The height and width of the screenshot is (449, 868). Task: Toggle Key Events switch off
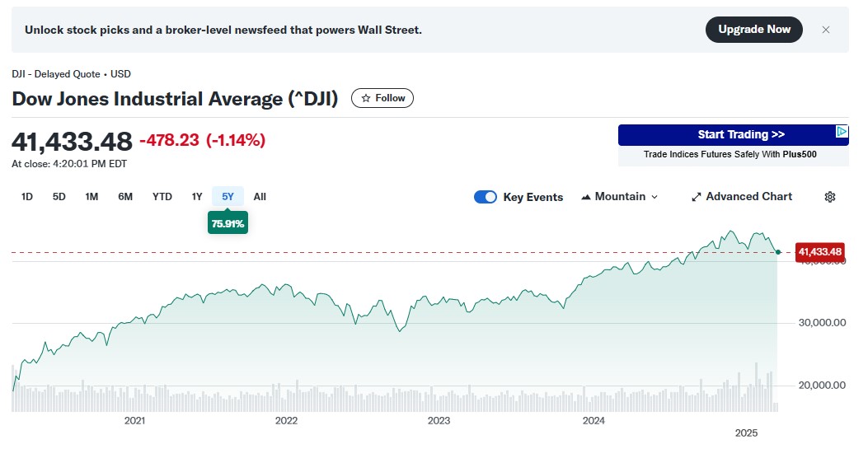pyautogui.click(x=486, y=197)
